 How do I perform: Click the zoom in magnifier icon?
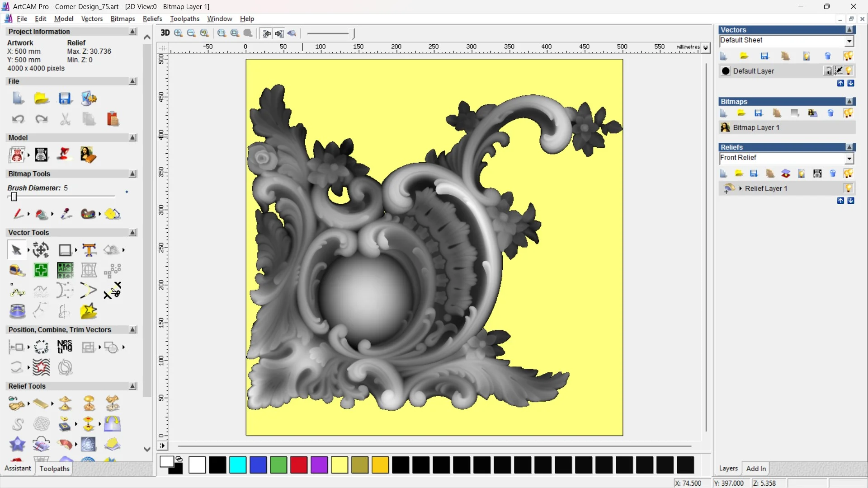(x=178, y=33)
